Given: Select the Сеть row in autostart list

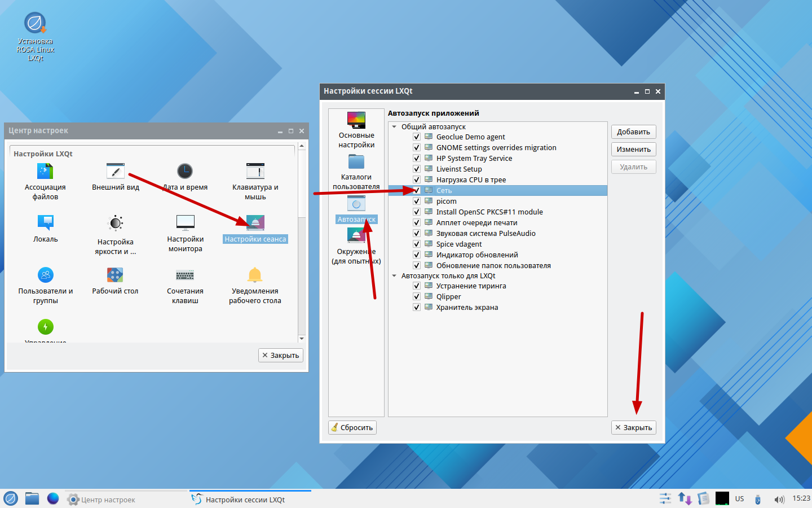Looking at the screenshot, I should tap(498, 191).
